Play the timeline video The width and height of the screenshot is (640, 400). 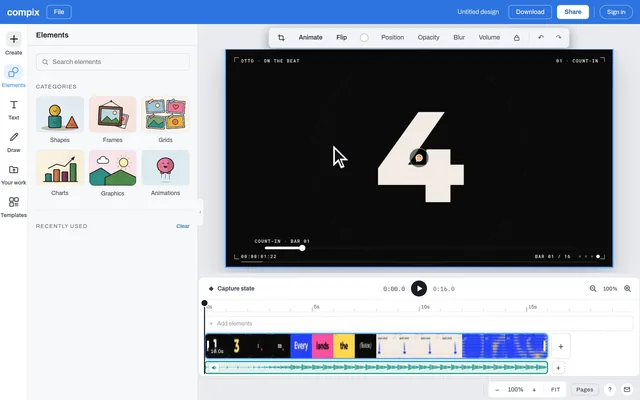point(419,289)
